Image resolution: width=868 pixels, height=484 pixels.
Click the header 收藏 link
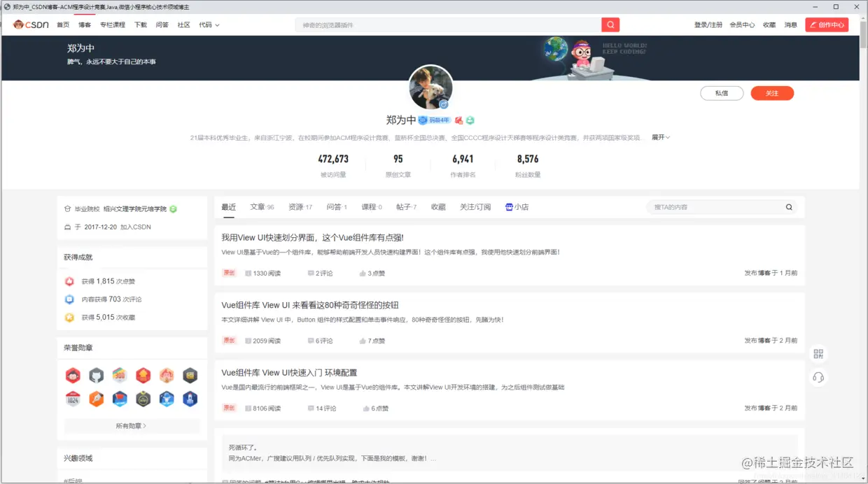tap(769, 24)
